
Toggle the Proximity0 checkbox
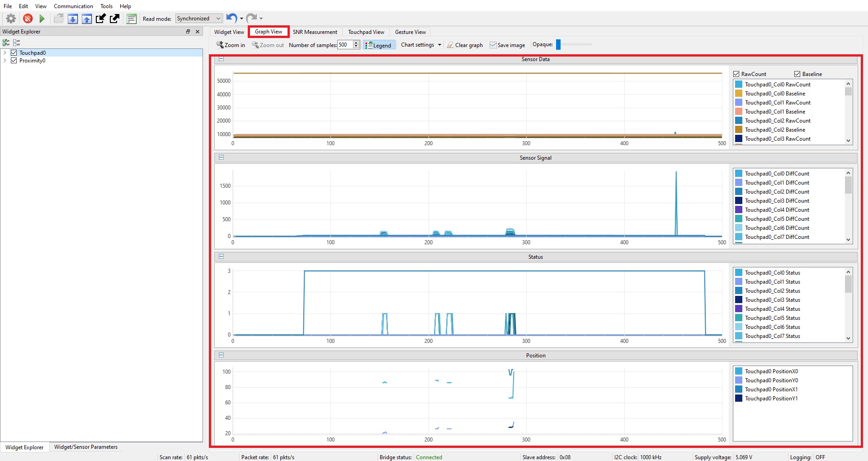tap(14, 61)
